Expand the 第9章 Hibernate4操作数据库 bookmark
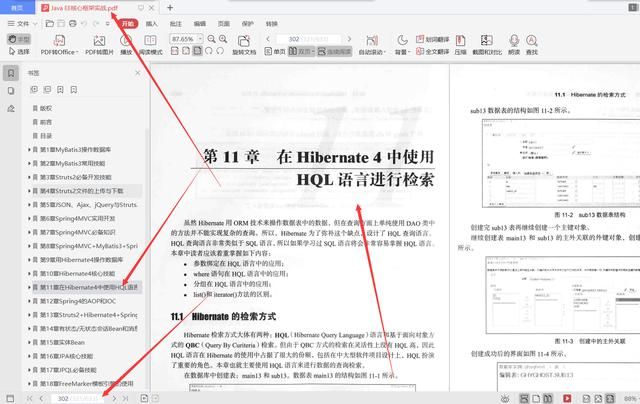 click(29, 260)
